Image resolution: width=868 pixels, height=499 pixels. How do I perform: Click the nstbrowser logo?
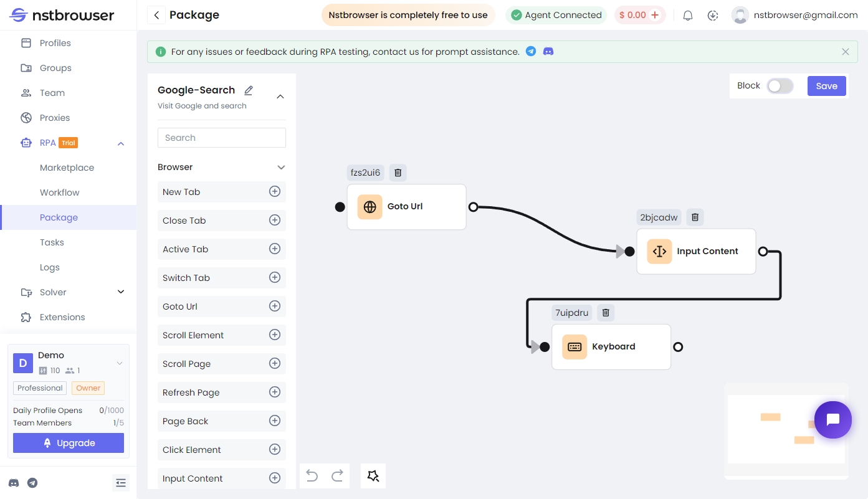coord(62,15)
